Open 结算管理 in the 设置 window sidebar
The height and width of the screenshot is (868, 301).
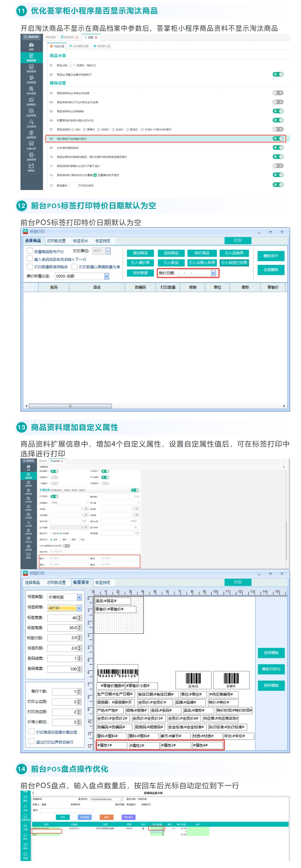pos(31,135)
